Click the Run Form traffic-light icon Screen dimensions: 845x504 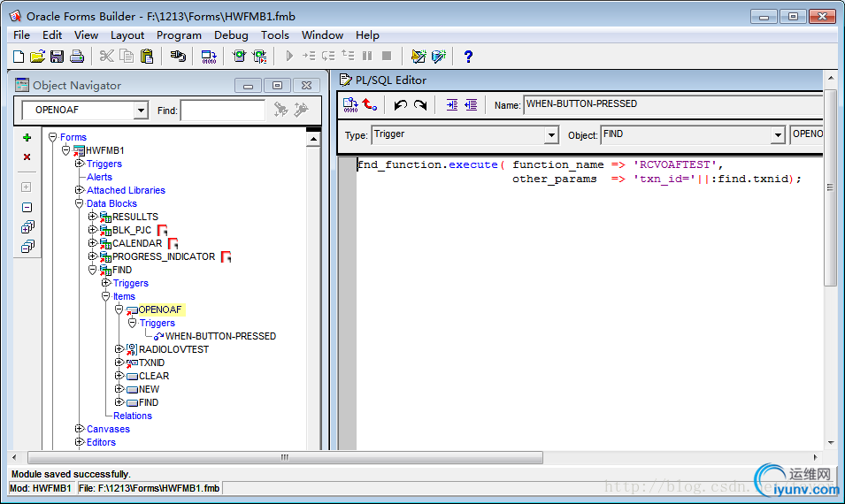(x=239, y=56)
